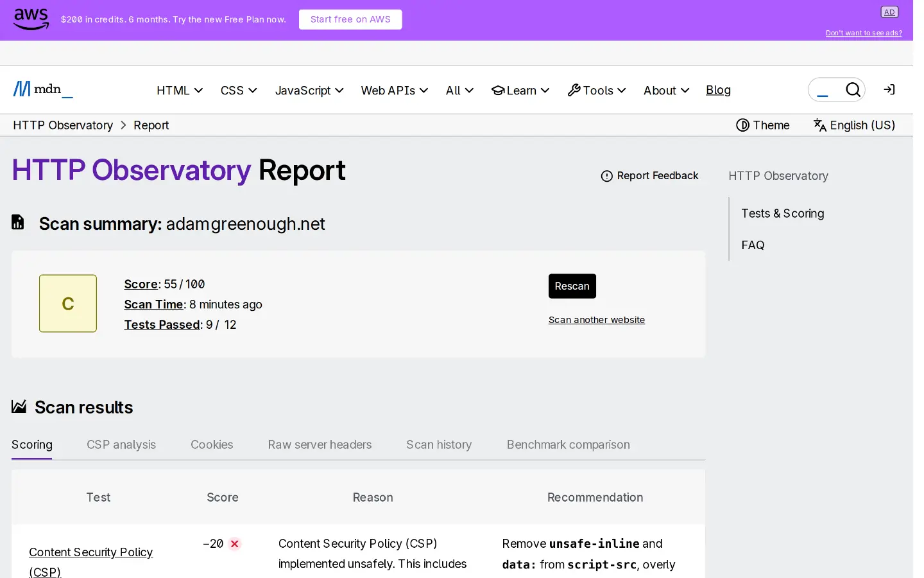Open FAQ sidebar link

753,245
